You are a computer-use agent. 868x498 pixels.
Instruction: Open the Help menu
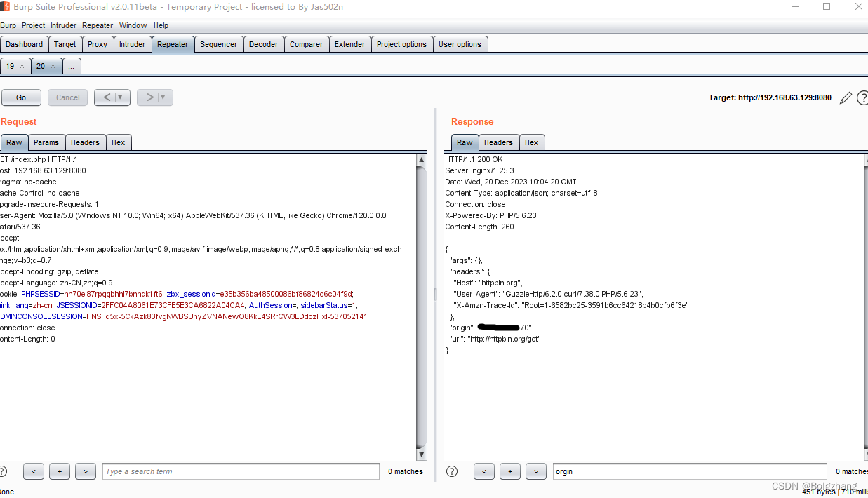tap(161, 25)
